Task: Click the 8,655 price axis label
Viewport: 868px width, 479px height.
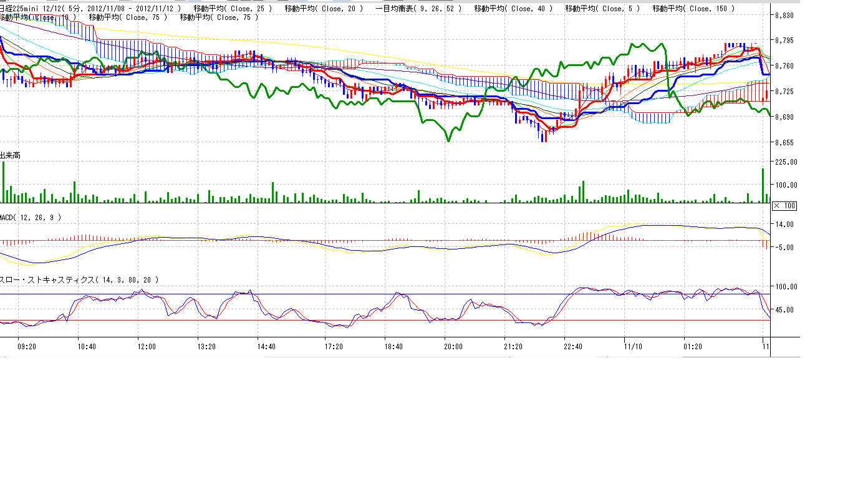Action: [x=784, y=143]
